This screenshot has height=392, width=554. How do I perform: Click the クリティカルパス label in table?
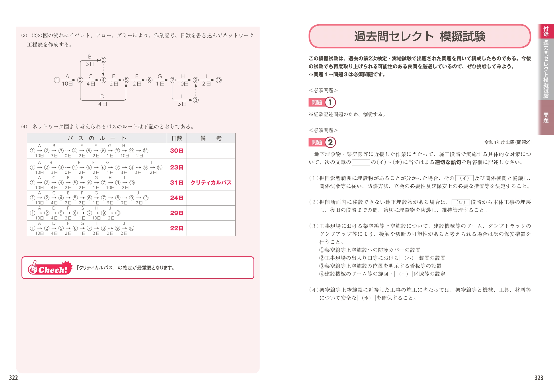211,182
